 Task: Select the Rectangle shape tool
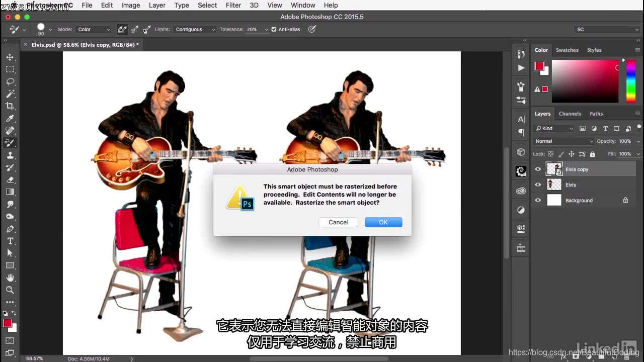(10, 265)
